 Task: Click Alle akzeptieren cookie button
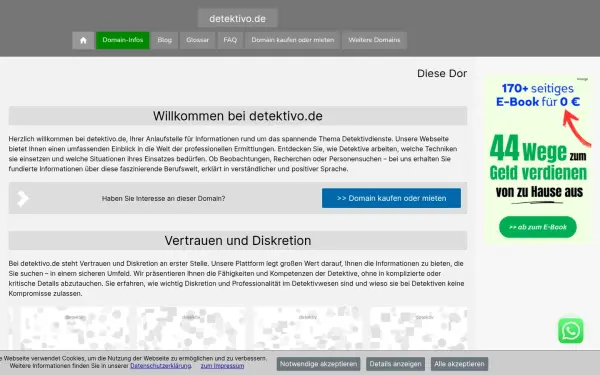click(x=459, y=364)
